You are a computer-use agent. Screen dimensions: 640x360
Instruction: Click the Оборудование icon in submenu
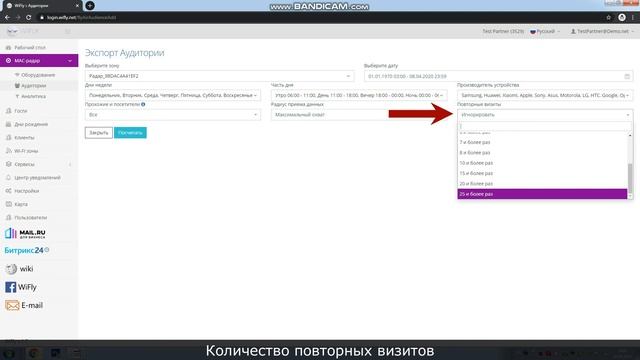pyautogui.click(x=17, y=75)
